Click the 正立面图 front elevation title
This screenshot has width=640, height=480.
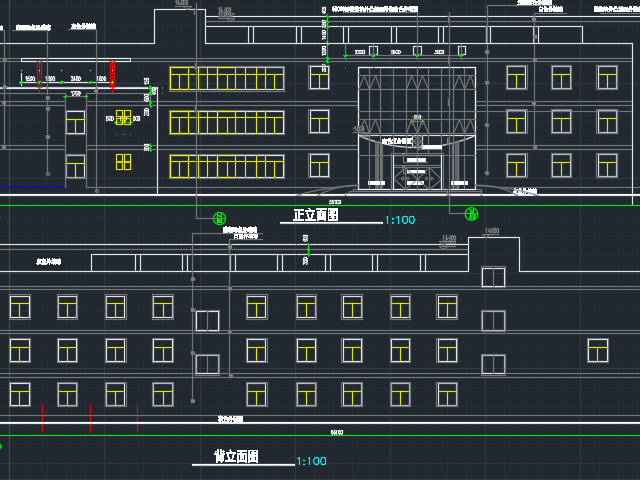(x=316, y=215)
